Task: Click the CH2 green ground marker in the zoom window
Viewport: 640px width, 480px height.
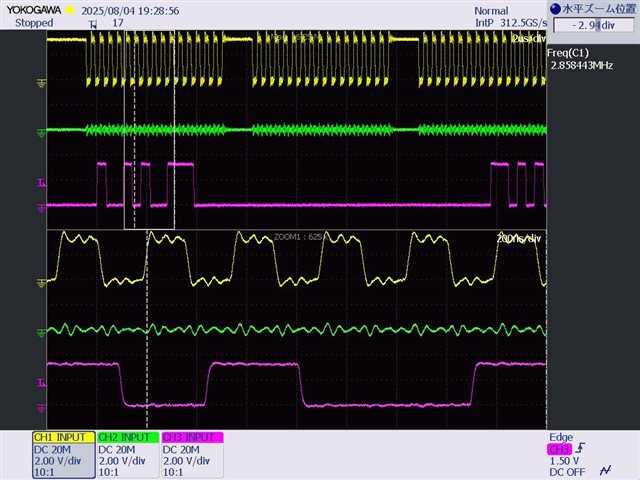Action: point(41,333)
